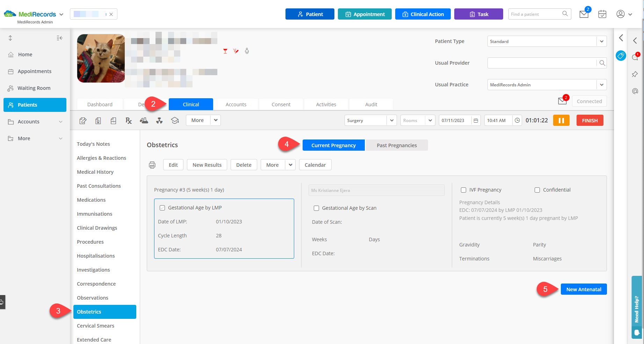Open the Surgery location dropdown

click(x=391, y=121)
